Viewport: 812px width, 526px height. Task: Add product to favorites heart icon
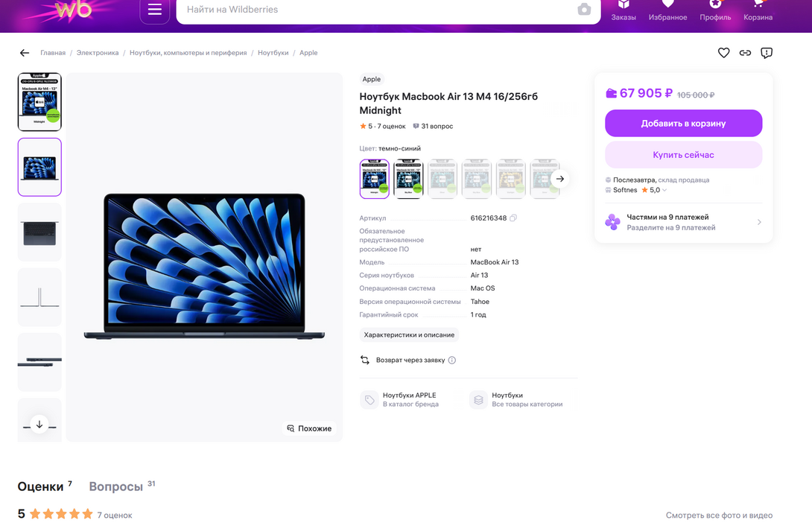click(x=723, y=53)
